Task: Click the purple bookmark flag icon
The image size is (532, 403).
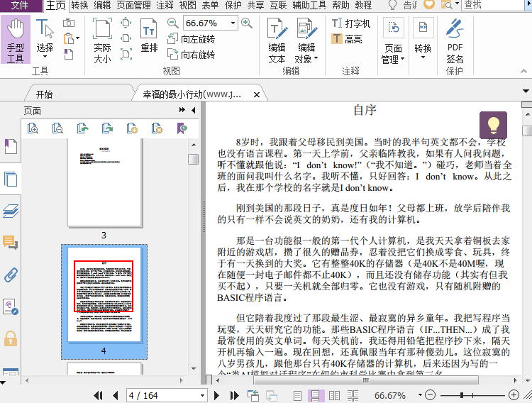Action: pos(182,128)
